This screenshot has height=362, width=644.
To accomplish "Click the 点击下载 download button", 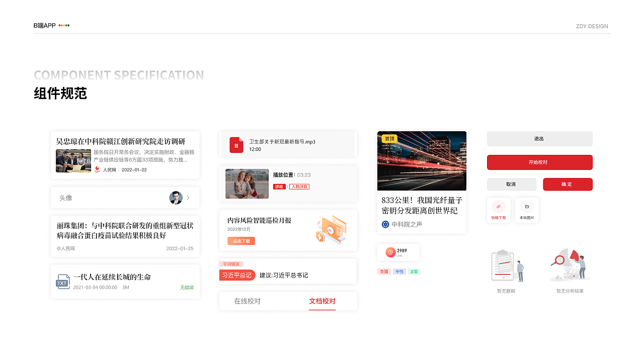I will pos(240,241).
